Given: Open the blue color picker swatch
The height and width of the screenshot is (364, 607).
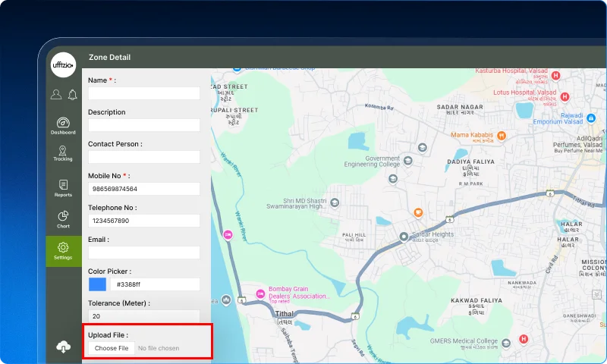Looking at the screenshot, I should (97, 284).
